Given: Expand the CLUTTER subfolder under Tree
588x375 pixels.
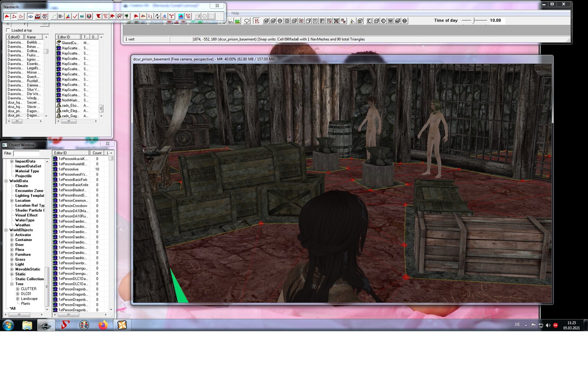Looking at the screenshot, I should 18,289.
